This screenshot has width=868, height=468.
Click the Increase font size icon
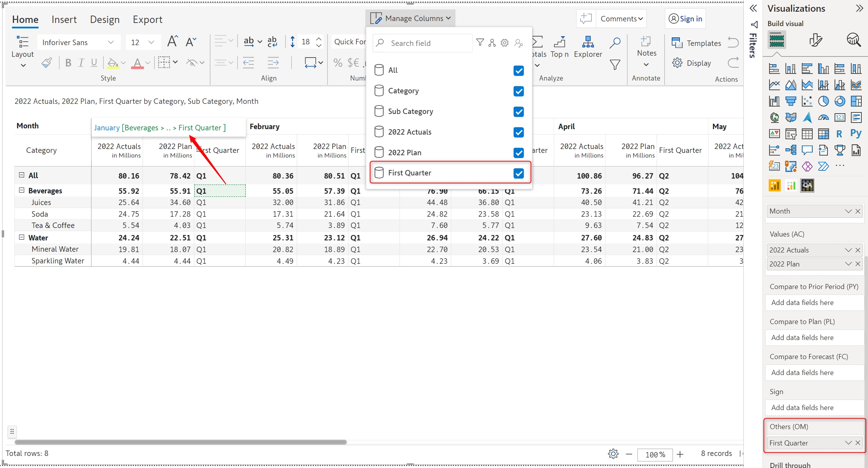[172, 41]
